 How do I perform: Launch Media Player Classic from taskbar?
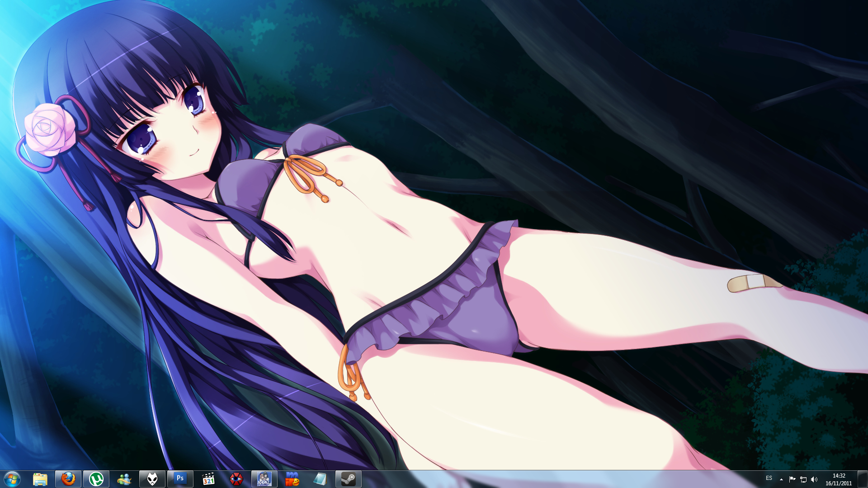tap(208, 479)
